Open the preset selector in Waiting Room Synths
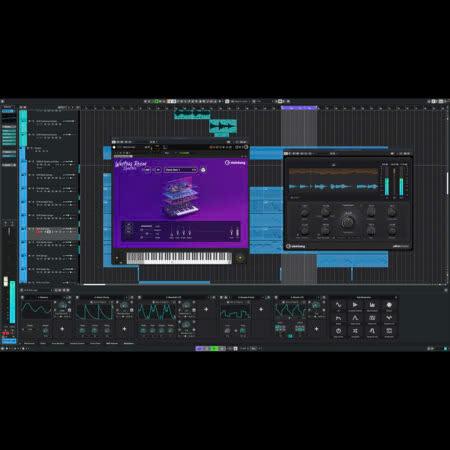 pyautogui.click(x=180, y=170)
